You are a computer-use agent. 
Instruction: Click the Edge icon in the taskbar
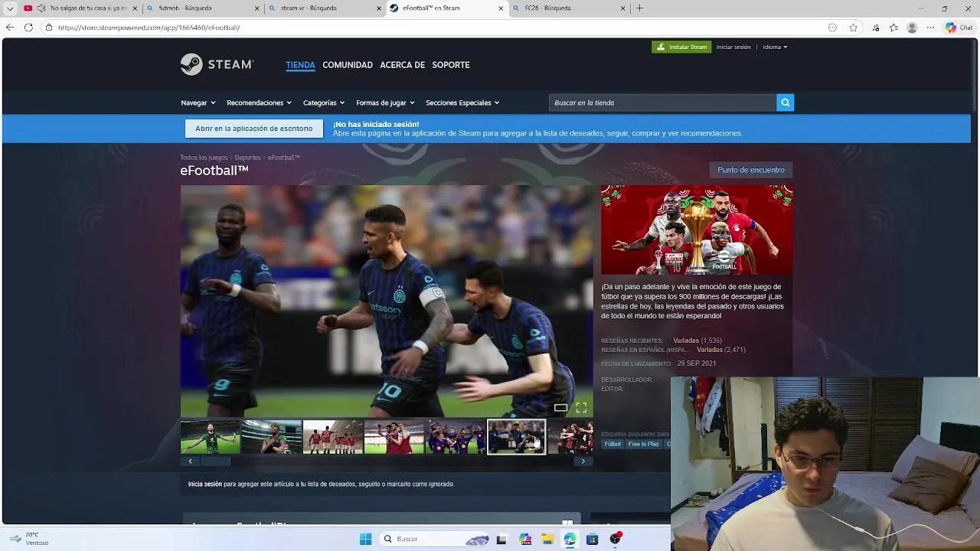click(570, 539)
